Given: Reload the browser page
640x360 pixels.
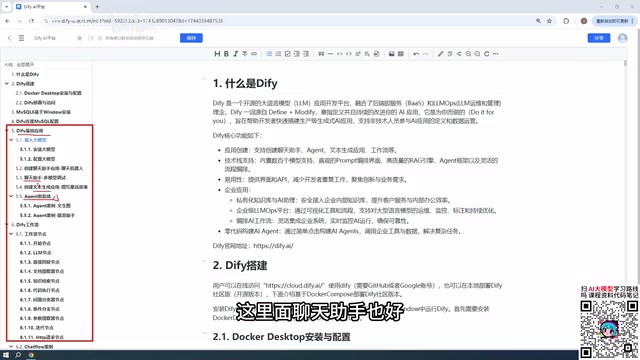Looking at the screenshot, I should [x=31, y=21].
